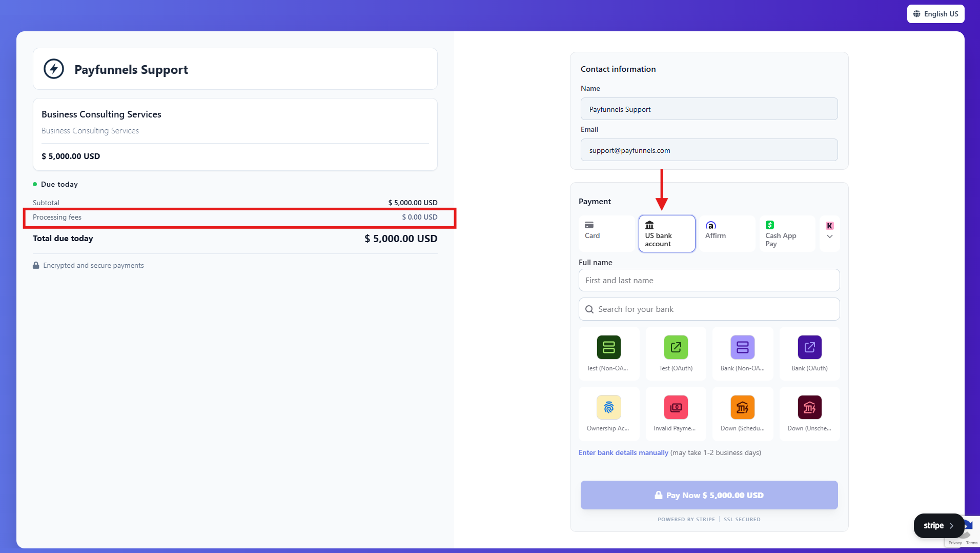
Task: Click the Total due today amount
Action: point(401,239)
